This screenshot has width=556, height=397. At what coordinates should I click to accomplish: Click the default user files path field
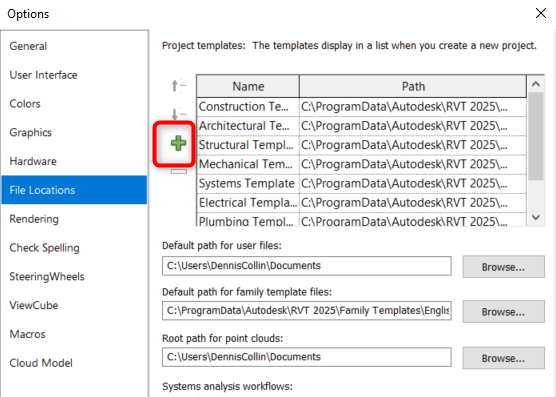point(307,266)
